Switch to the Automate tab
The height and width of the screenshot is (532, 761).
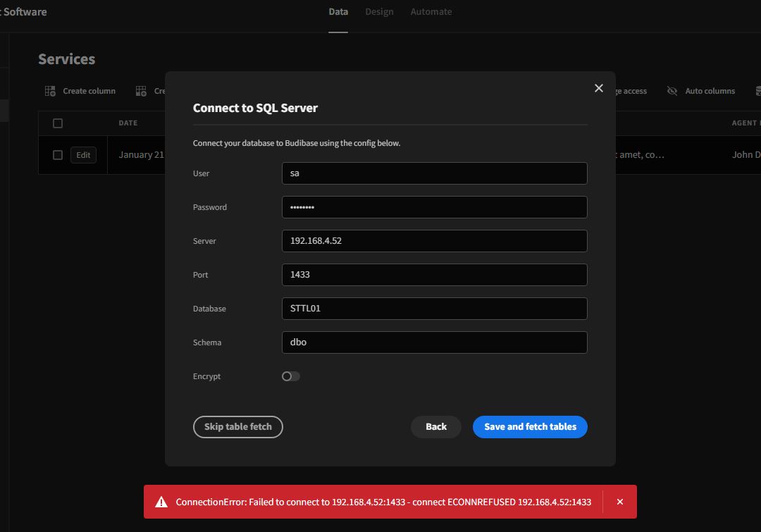(x=431, y=12)
